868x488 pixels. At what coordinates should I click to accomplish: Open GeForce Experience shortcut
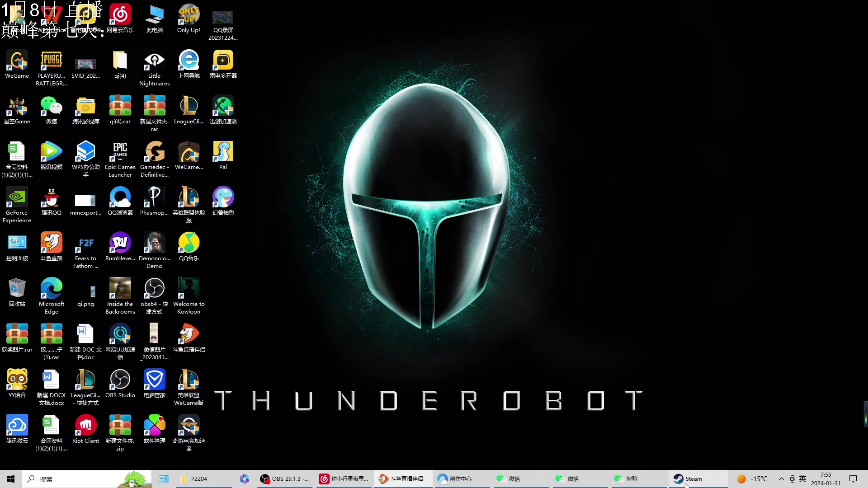coord(17,205)
